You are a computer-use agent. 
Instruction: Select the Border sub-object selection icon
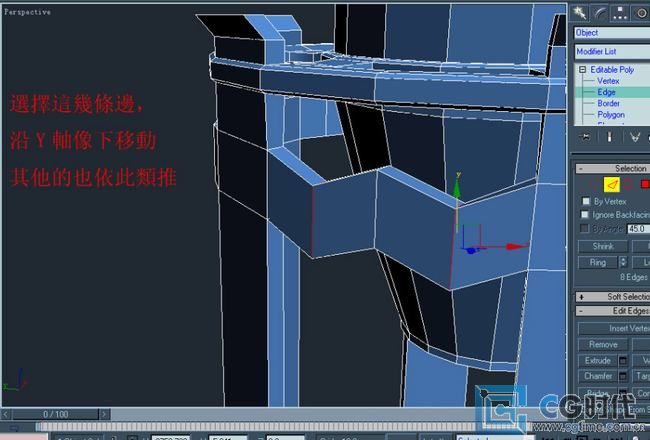pyautogui.click(x=628, y=184)
